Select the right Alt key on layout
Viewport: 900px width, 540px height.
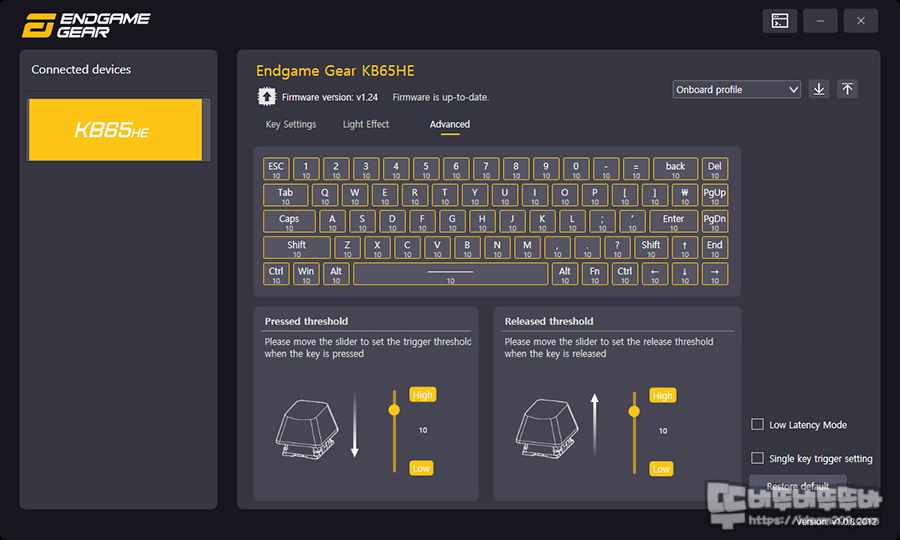565,274
